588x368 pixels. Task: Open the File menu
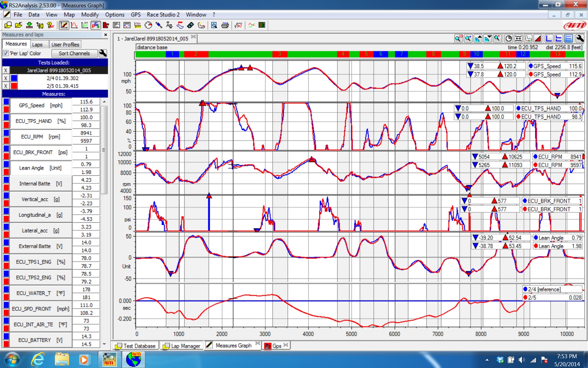pyautogui.click(x=18, y=15)
